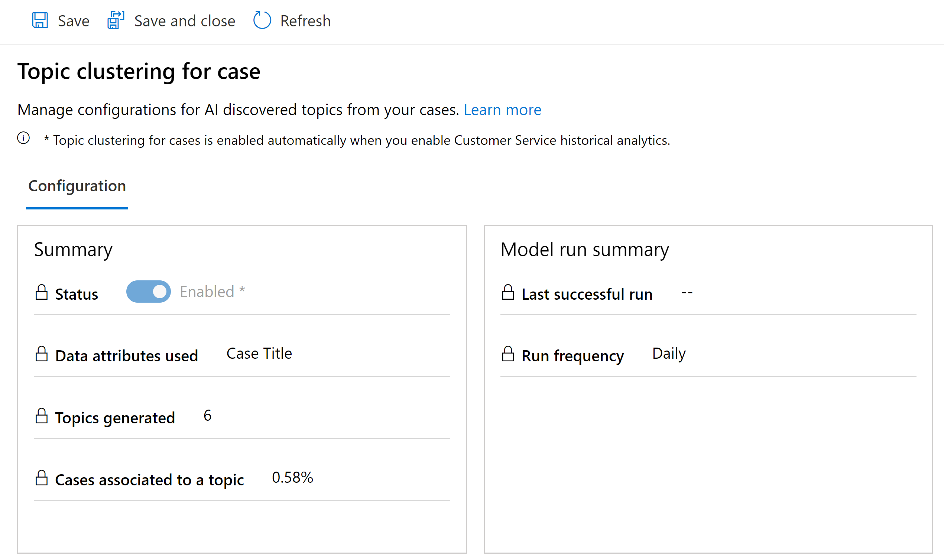The image size is (944, 560).
Task: Click the Data attributes lock icon
Action: coord(43,353)
